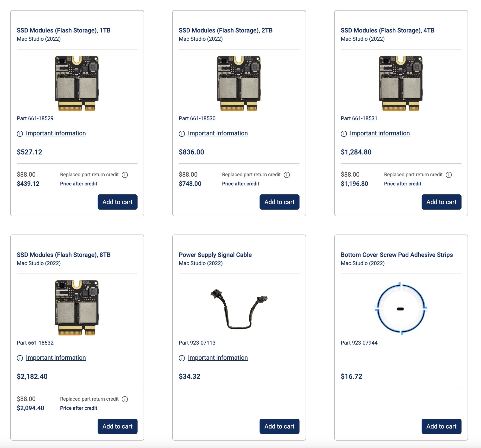Click info circle icon for 4TB important information

pos(344,134)
